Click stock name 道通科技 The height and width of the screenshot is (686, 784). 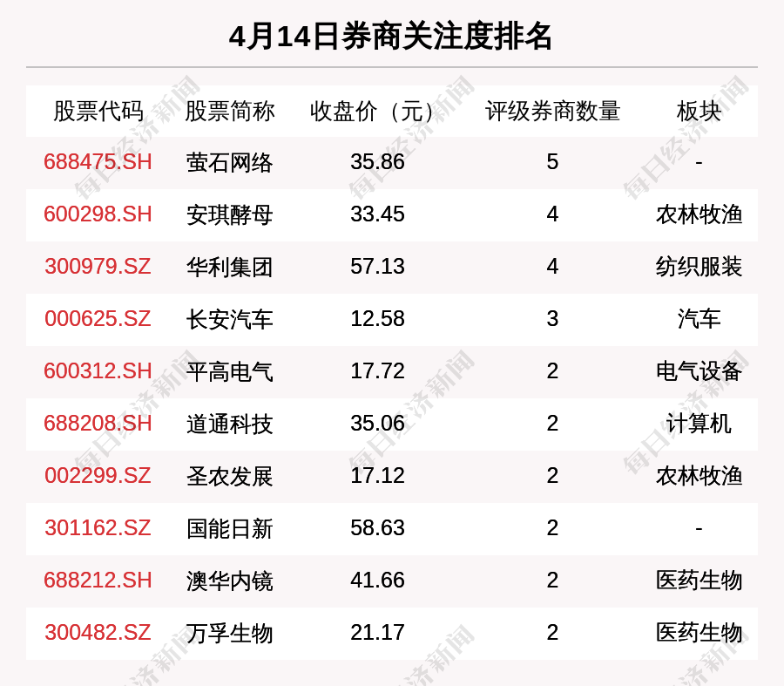pyautogui.click(x=229, y=424)
